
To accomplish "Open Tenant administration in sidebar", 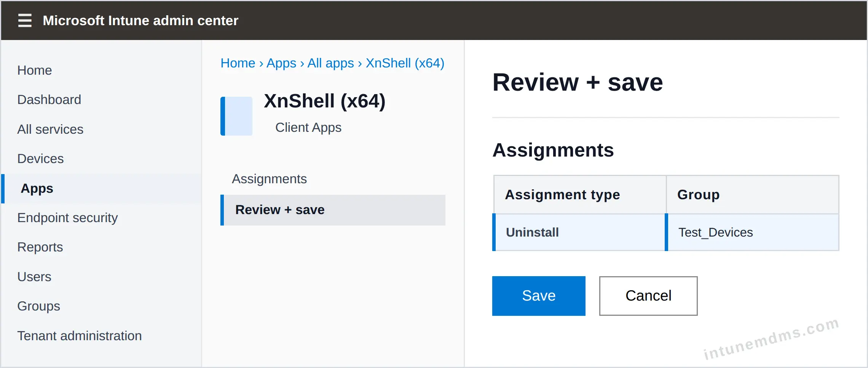I will [79, 336].
